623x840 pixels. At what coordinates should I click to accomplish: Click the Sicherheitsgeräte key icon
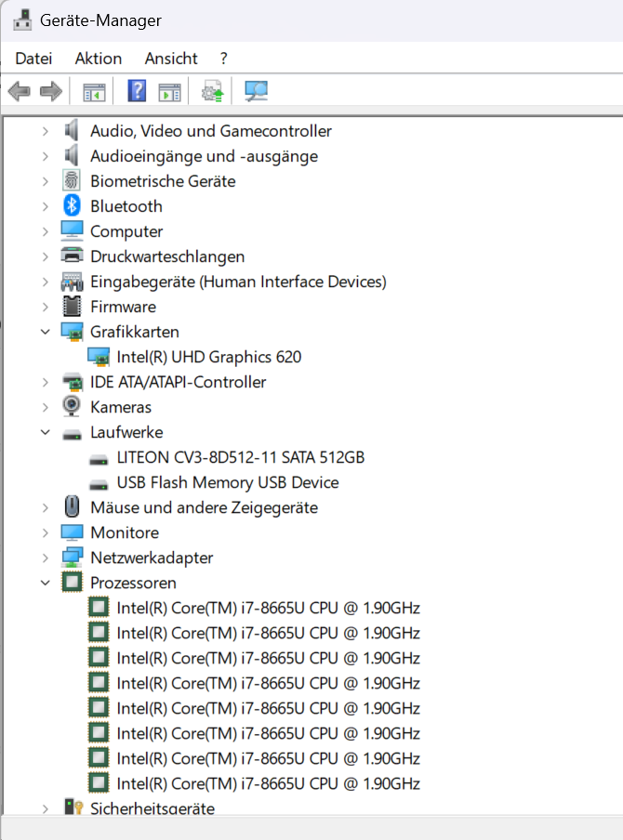pyautogui.click(x=73, y=807)
